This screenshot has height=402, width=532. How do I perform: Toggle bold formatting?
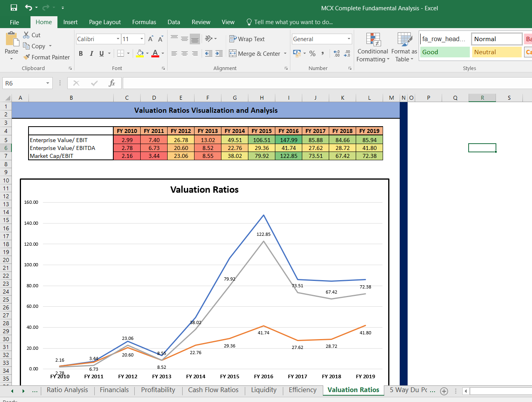click(81, 53)
